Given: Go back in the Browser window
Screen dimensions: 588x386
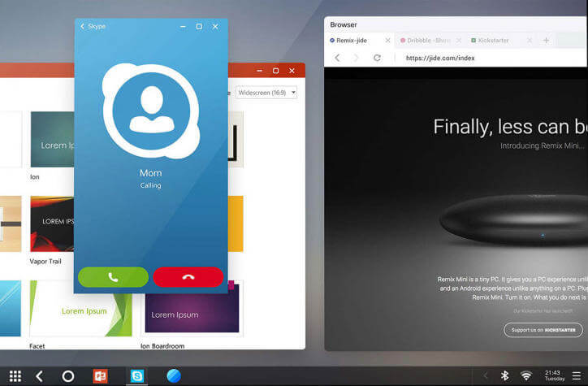Looking at the screenshot, I should coord(337,58).
